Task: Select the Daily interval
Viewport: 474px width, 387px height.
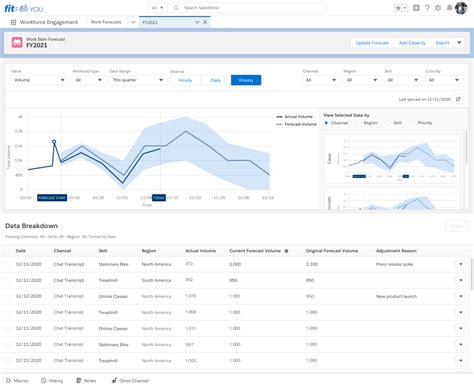Action: 216,80
